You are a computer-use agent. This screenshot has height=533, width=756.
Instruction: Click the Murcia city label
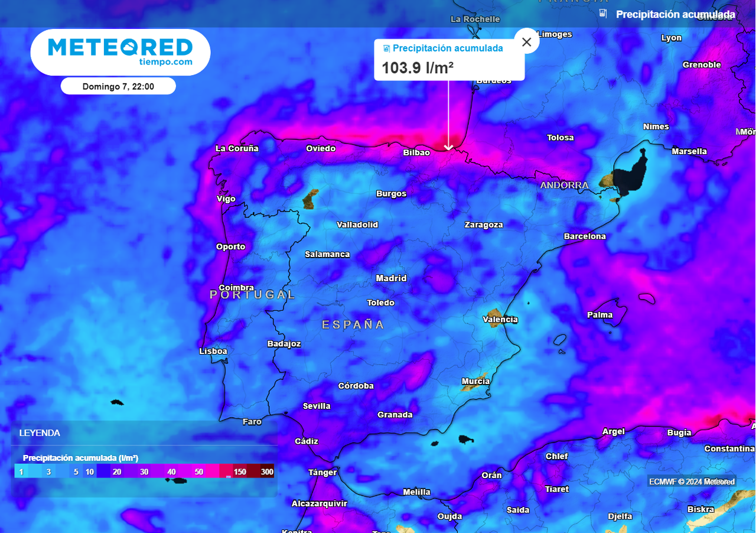[x=475, y=381]
